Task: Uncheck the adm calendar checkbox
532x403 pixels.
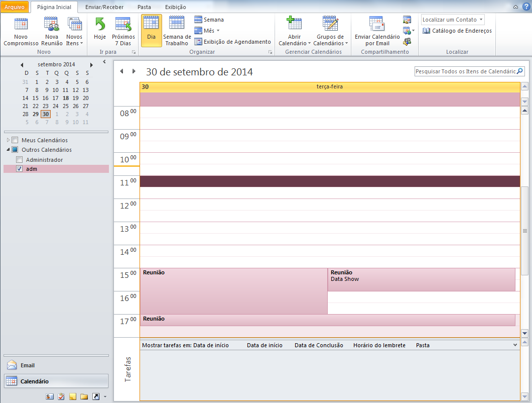Action: coord(20,169)
